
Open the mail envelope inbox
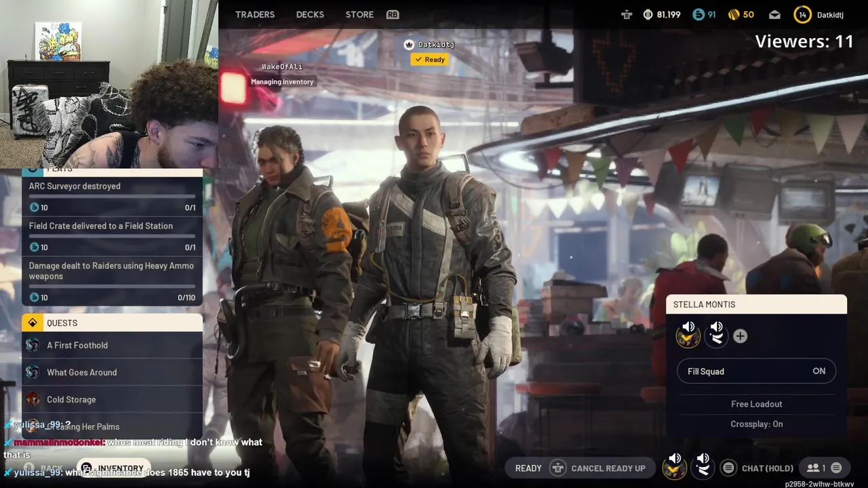click(x=774, y=14)
